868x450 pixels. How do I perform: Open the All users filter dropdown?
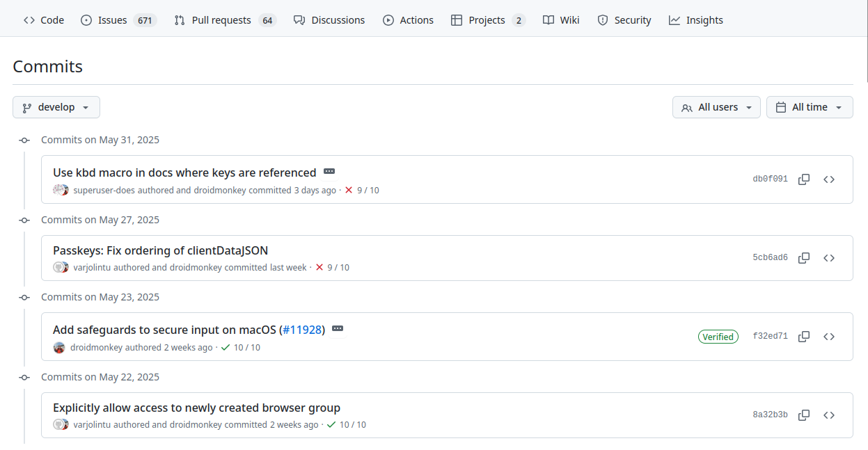716,106
